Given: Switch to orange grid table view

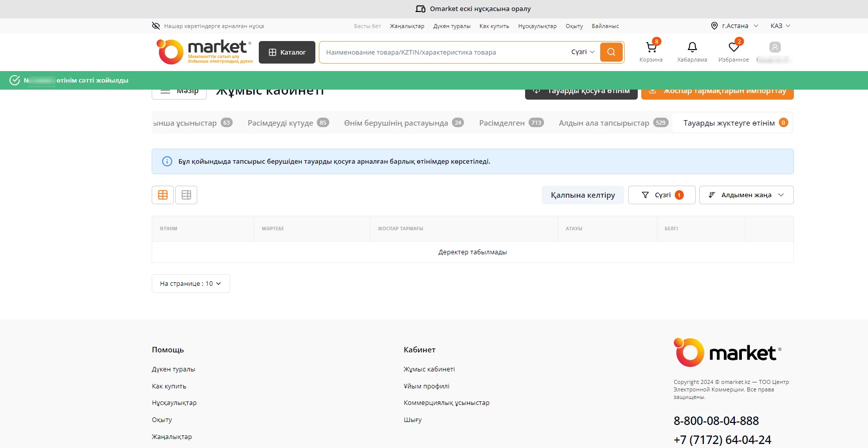Looking at the screenshot, I should coord(163,195).
